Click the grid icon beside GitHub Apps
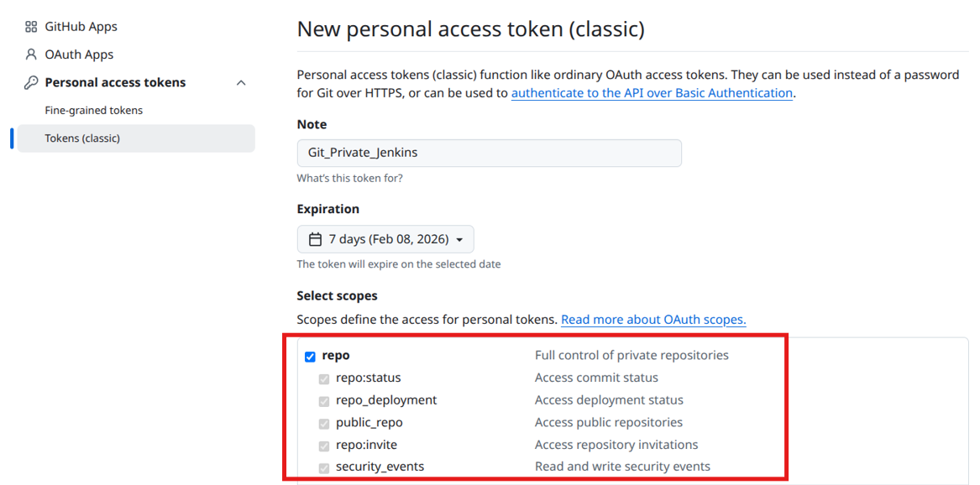This screenshot has width=980, height=485. (x=31, y=26)
